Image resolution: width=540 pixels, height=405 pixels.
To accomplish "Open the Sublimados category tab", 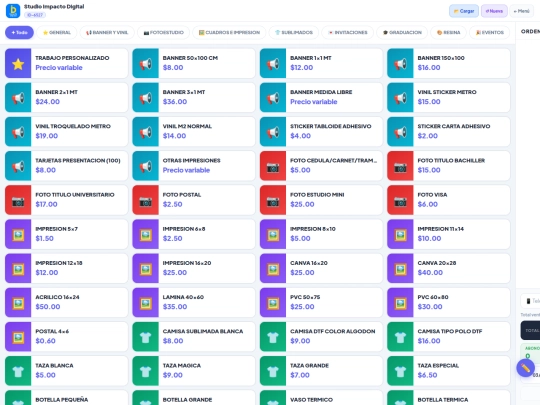I will (x=293, y=32).
